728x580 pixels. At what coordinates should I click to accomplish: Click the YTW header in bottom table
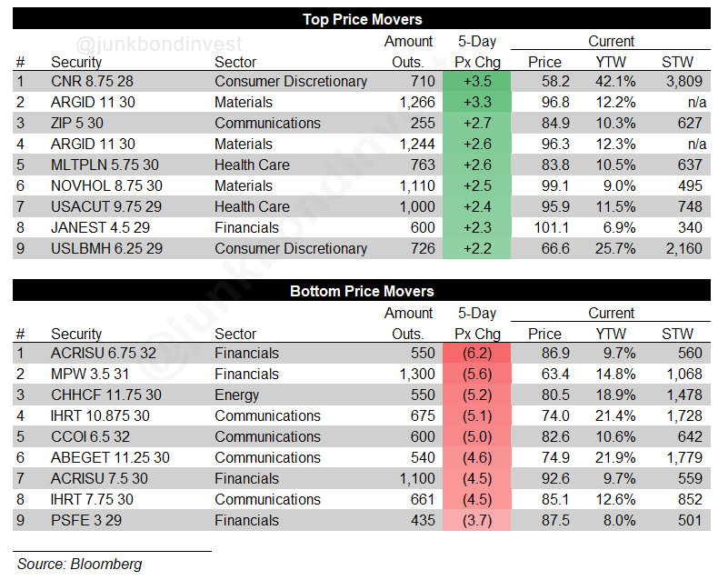(x=611, y=334)
